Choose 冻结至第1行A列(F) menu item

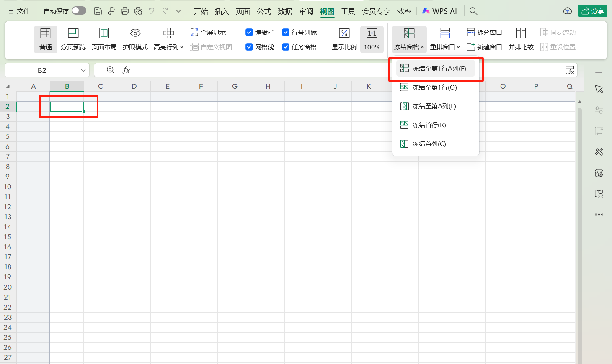[x=436, y=68]
